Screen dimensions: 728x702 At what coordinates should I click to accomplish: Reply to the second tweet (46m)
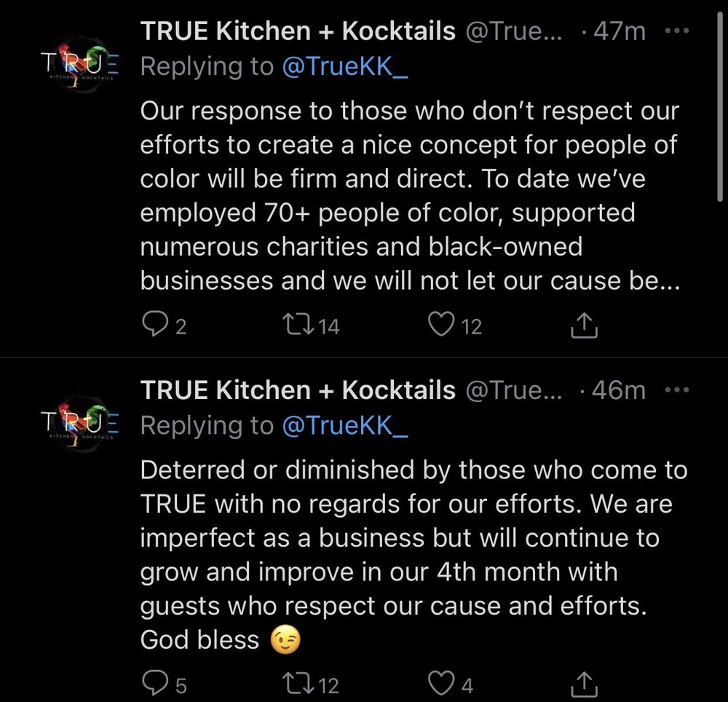152,683
